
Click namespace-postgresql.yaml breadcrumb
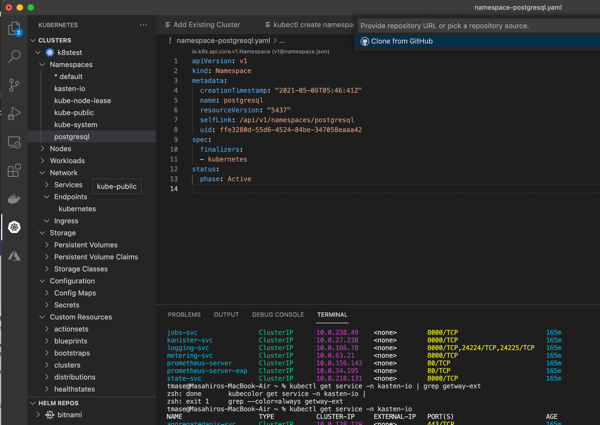pyautogui.click(x=223, y=41)
